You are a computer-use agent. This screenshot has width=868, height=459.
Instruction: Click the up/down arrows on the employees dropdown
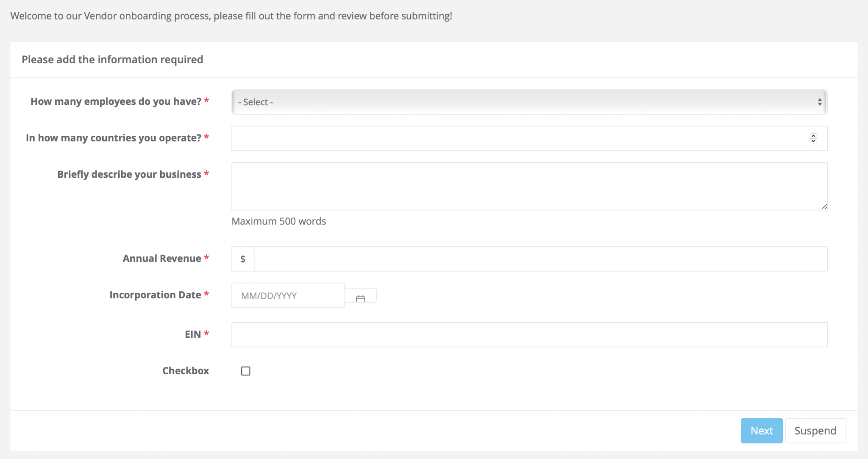tap(820, 102)
